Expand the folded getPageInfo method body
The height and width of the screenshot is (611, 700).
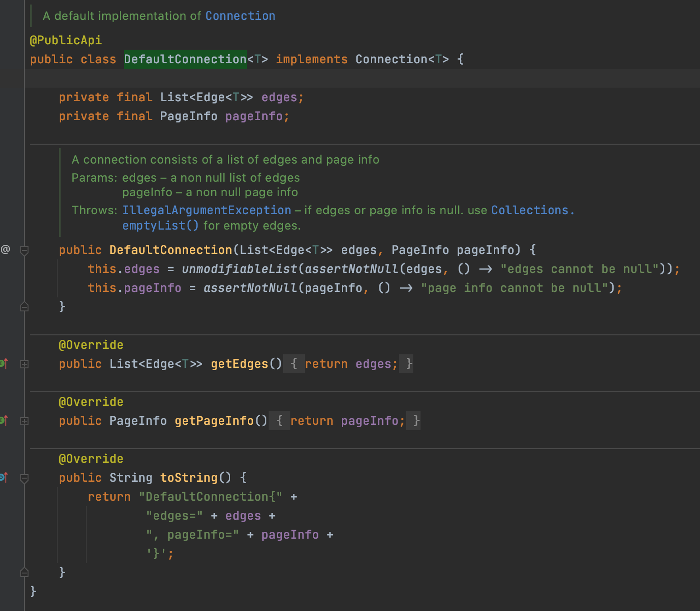point(24,421)
